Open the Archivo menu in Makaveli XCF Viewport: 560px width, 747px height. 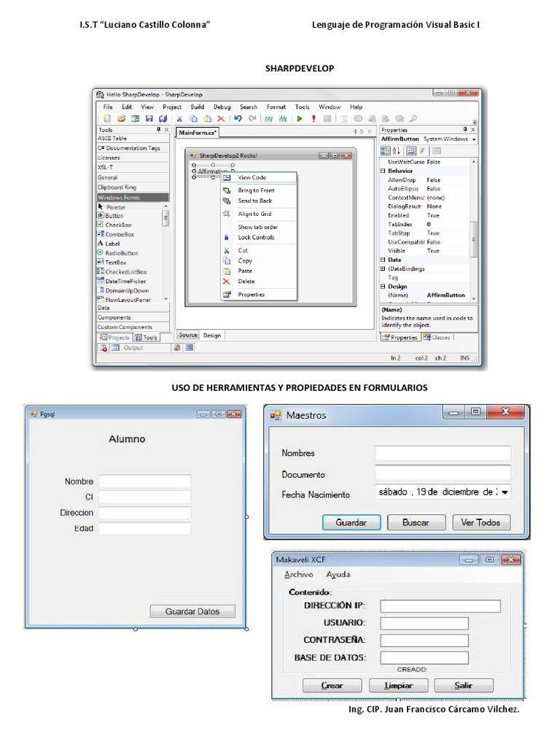tap(298, 575)
